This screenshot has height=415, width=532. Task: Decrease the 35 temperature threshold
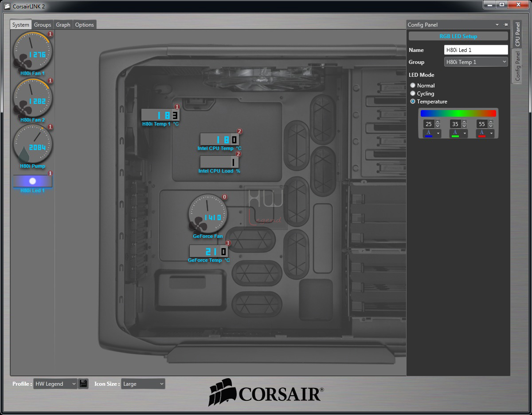[x=464, y=126]
